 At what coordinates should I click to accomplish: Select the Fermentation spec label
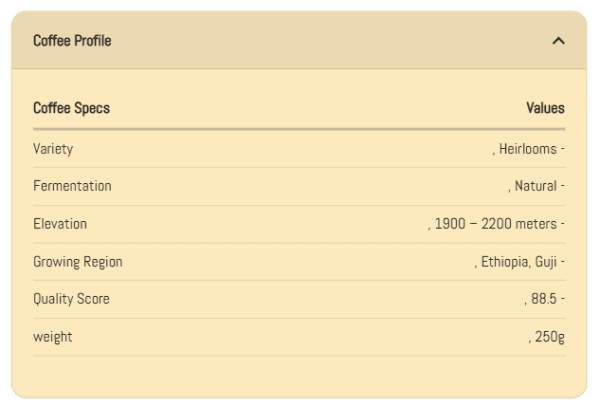[72, 186]
